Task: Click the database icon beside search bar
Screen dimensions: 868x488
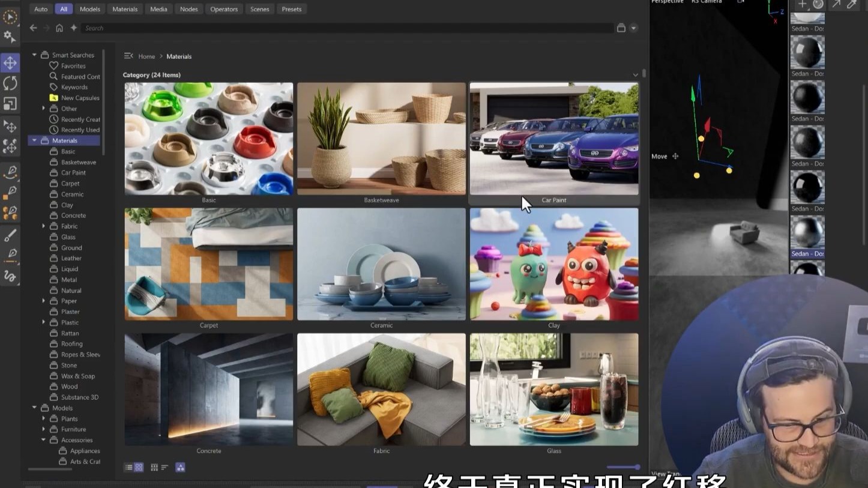Action: (x=621, y=28)
